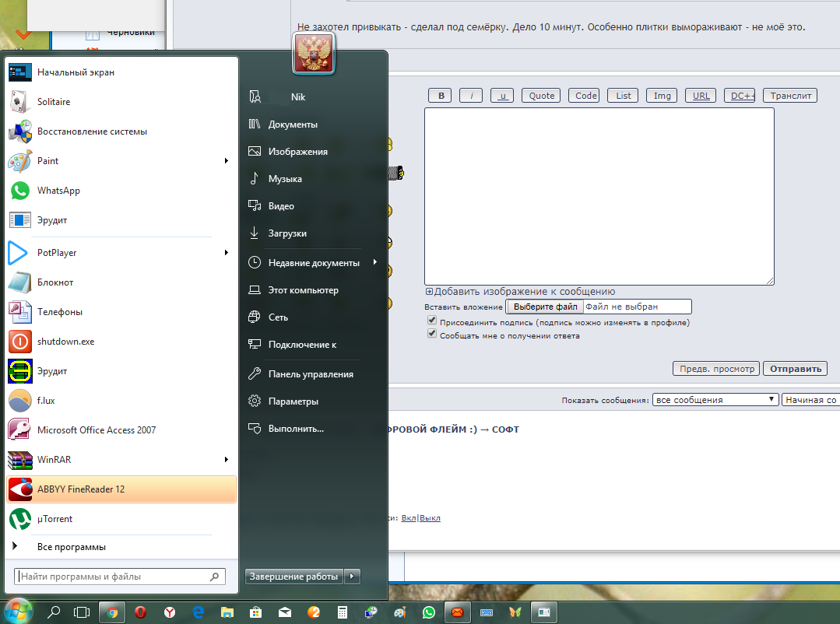Open Microsoft Edge from the taskbar

click(199, 612)
